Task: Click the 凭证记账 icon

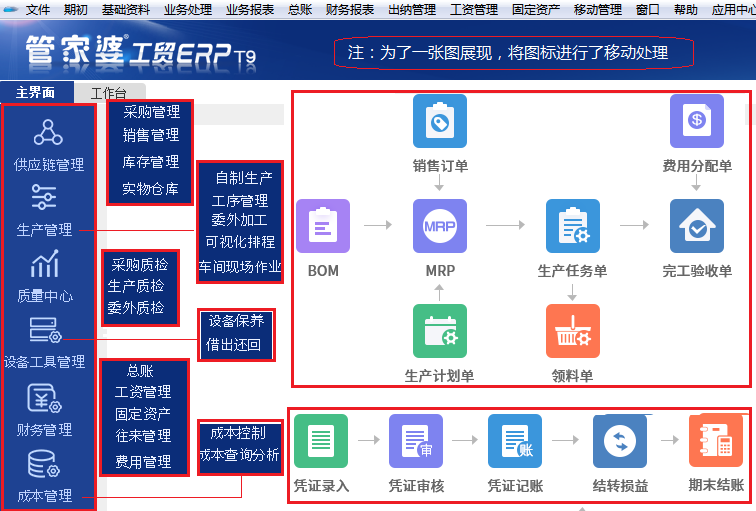Action: pyautogui.click(x=515, y=441)
